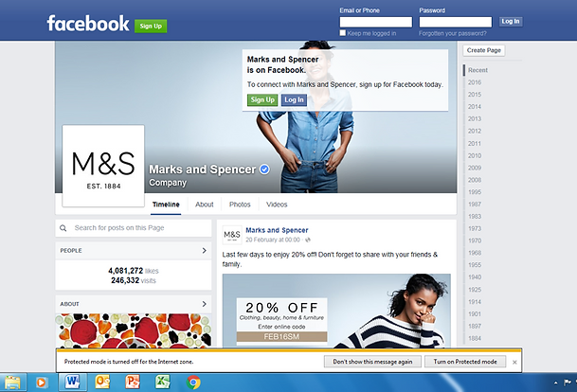Jump to 2009 in the timeline

pos(475,168)
